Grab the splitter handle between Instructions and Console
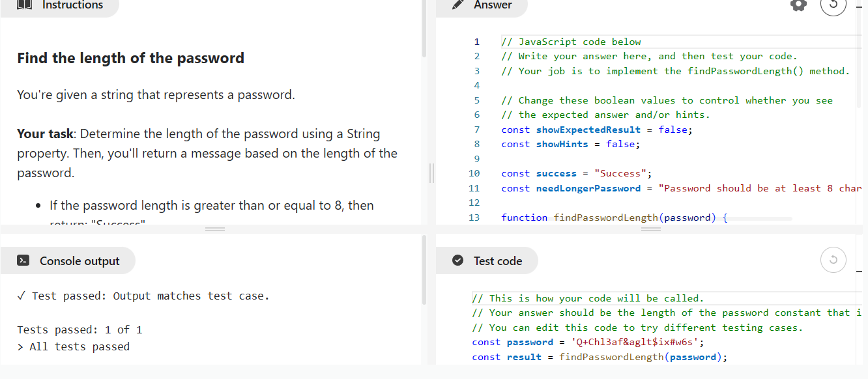Image resolution: width=868 pixels, height=379 pixels. 215,229
